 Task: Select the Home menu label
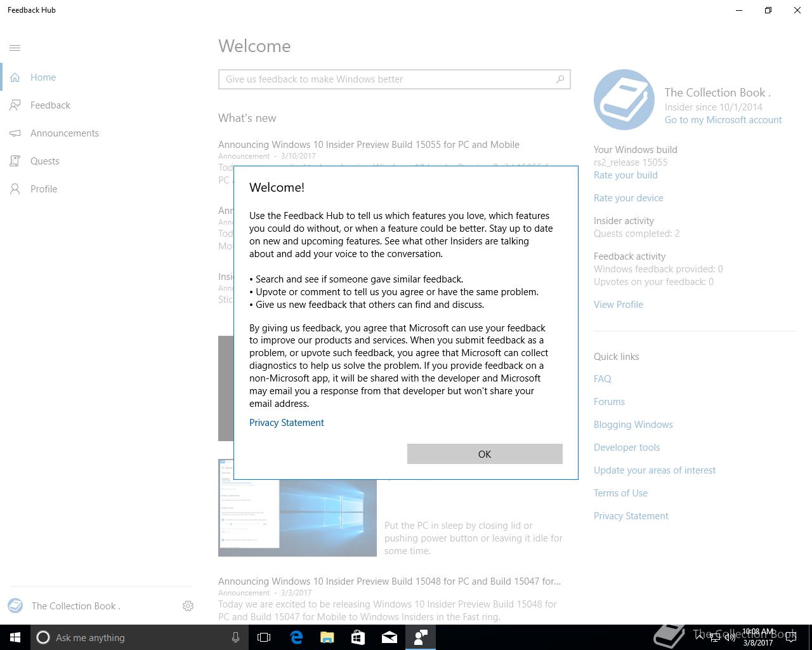coord(43,77)
